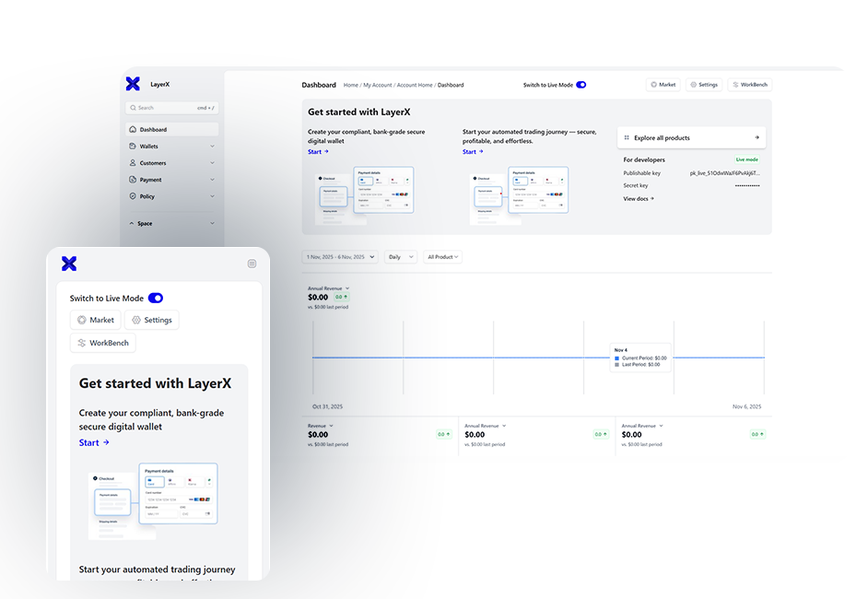Open the hamburger menu icon in mobile view
Viewport: 868px width, 599px height.
pyautogui.click(x=252, y=264)
